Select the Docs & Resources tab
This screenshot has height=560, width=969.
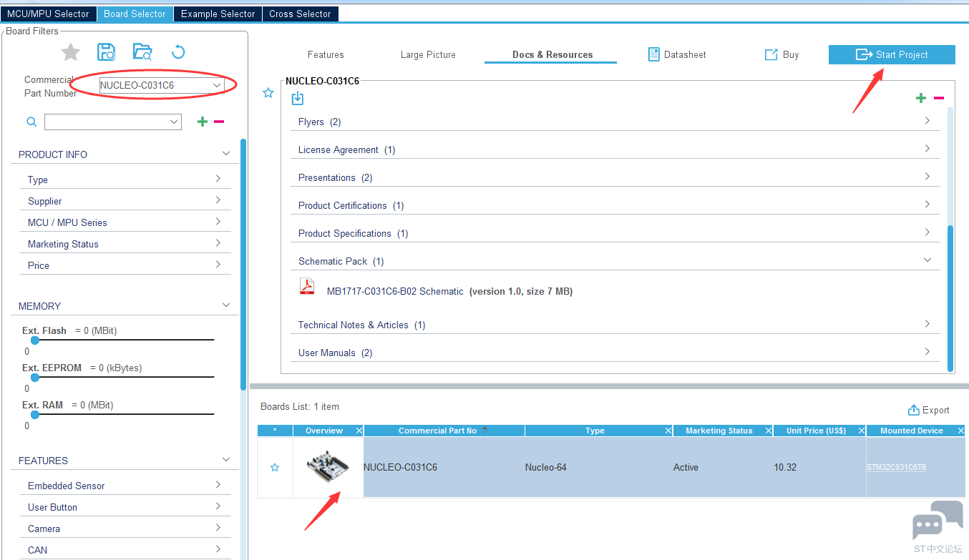point(552,54)
